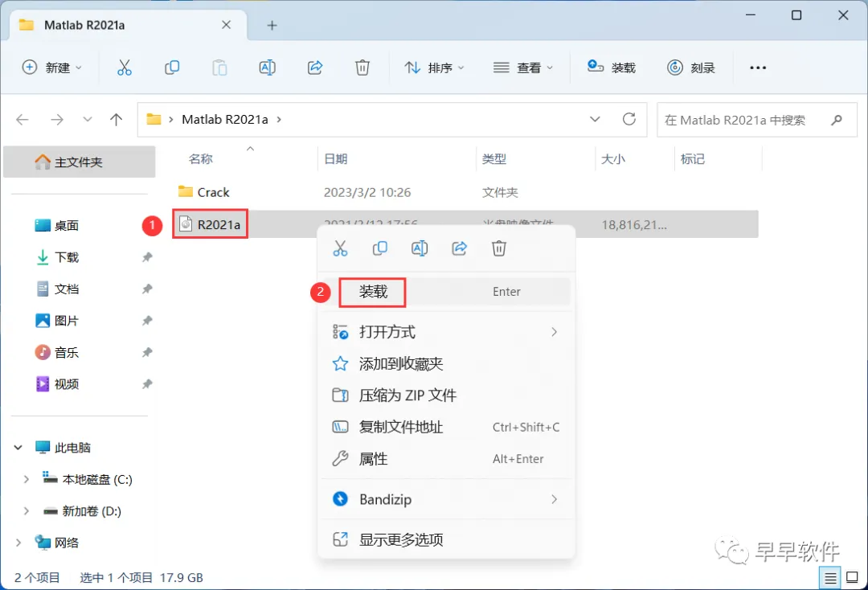868x590 pixels.
Task: Collapse the 此电脑 tree node
Action: click(18, 447)
